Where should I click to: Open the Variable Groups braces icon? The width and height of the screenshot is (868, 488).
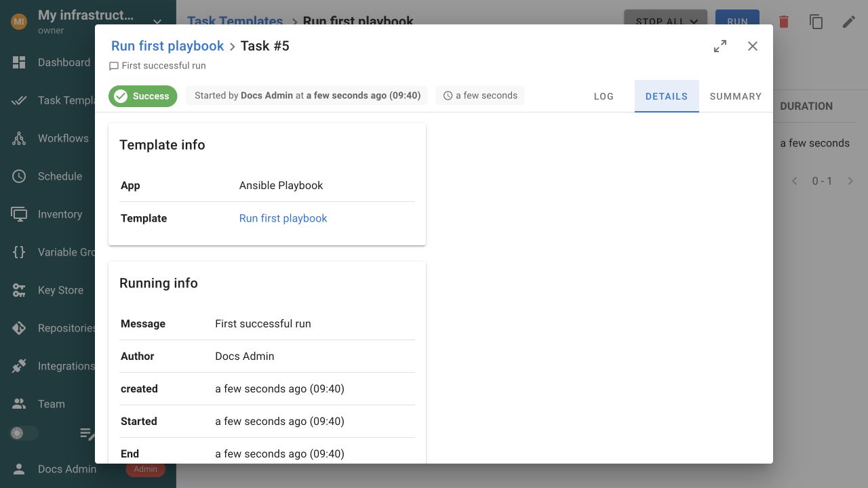click(x=19, y=252)
